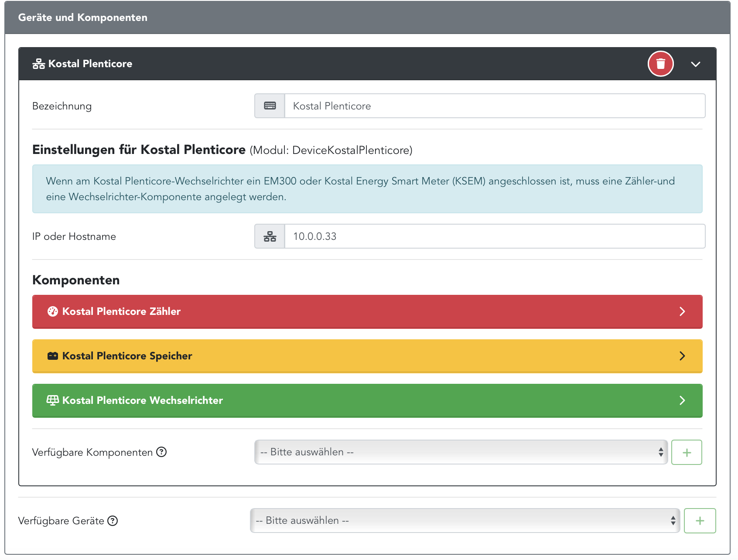Expand chevron on Kostal Plenticore Wechselrichter row
This screenshot has height=560, width=738.
(x=682, y=400)
